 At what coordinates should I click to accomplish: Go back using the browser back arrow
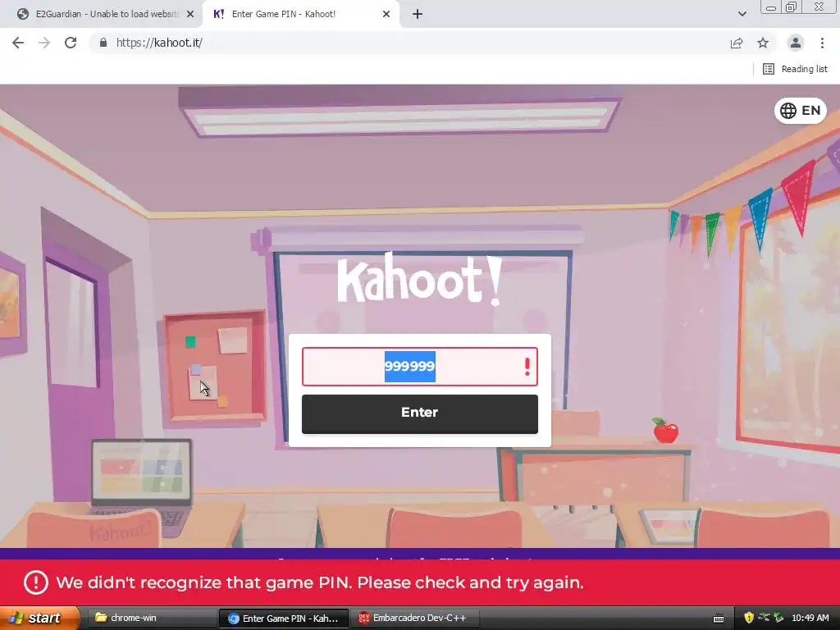click(18, 43)
